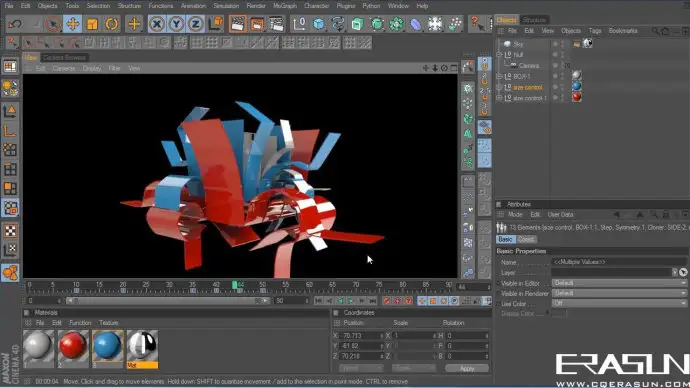690x388 pixels.
Task: Jump to the animation start
Action: click(x=319, y=301)
